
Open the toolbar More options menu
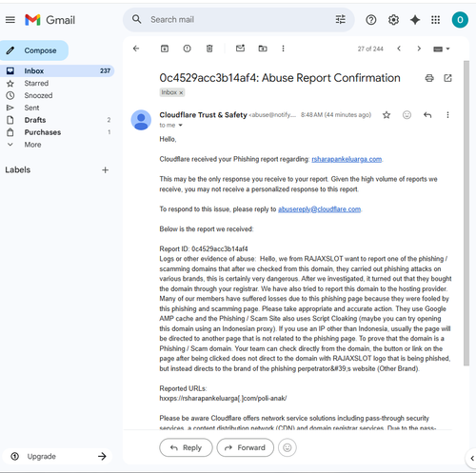(283, 49)
